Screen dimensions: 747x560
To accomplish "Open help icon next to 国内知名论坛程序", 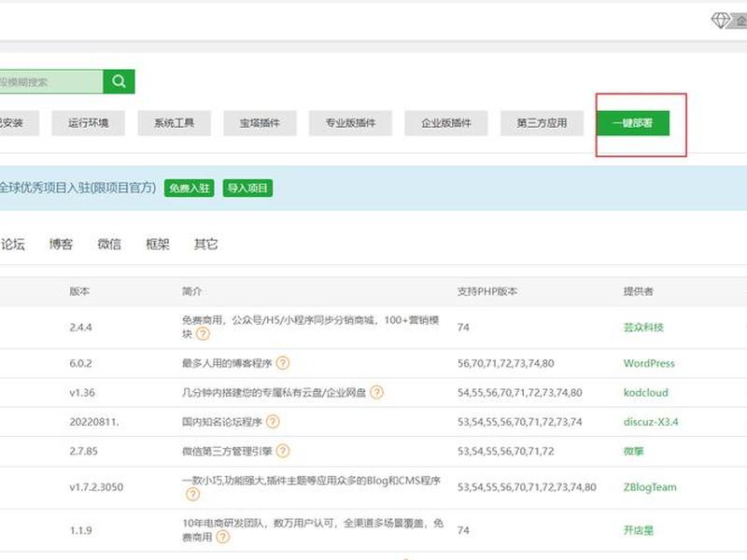I will click(x=273, y=422).
